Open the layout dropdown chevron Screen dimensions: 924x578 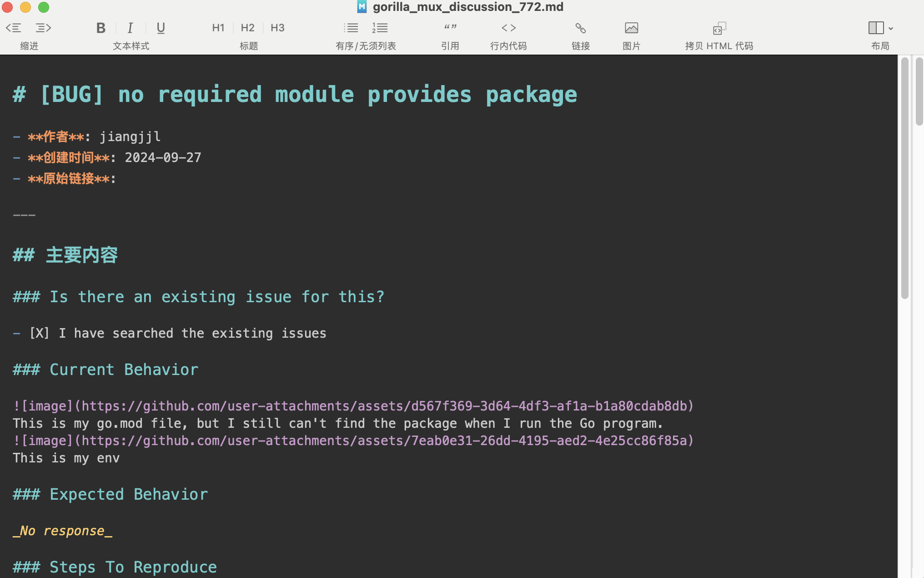tap(891, 28)
